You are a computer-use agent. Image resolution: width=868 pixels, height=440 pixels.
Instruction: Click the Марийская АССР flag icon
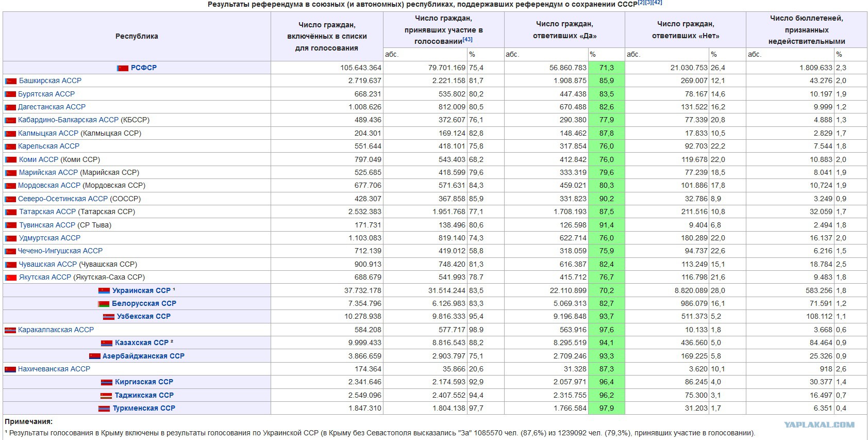(x=11, y=173)
